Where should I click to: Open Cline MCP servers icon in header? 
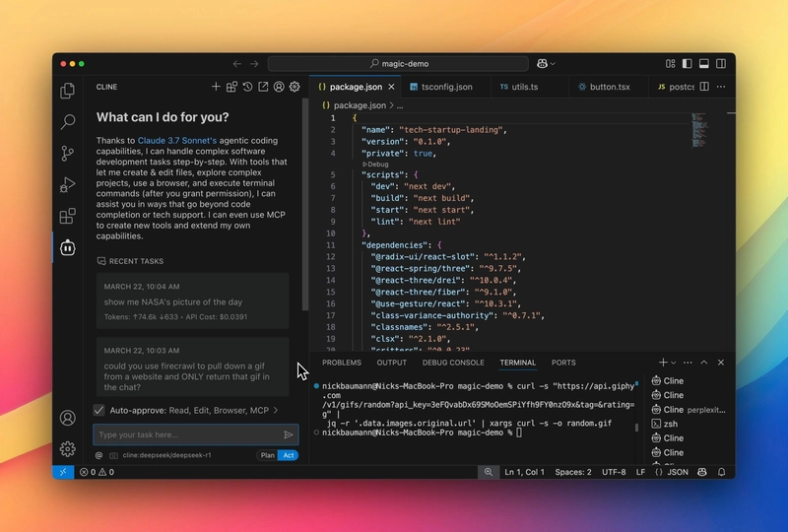pyautogui.click(x=231, y=87)
